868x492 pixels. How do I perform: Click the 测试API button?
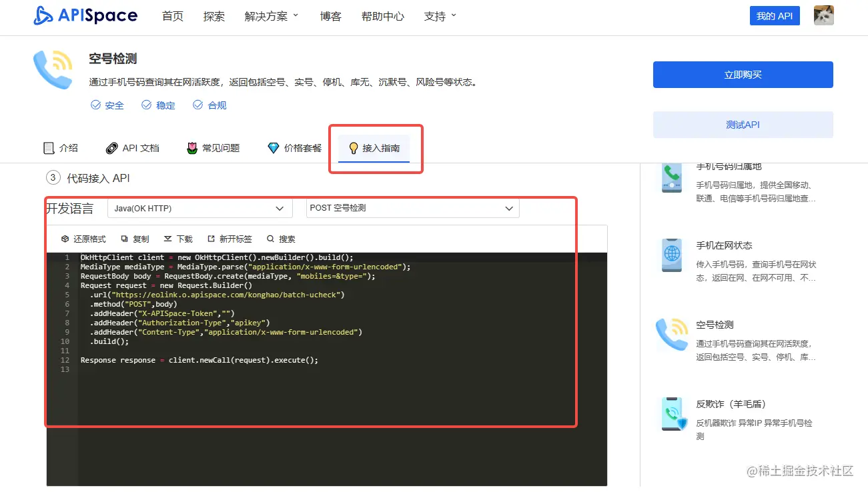pyautogui.click(x=743, y=125)
